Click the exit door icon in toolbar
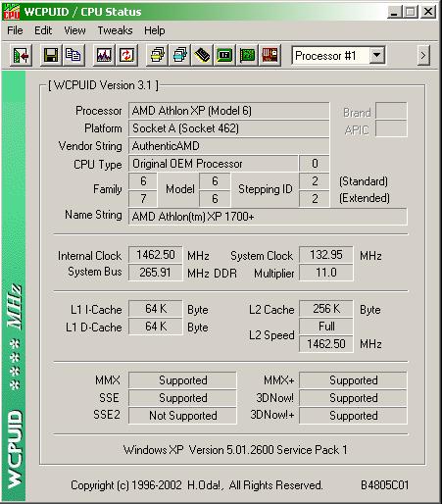This screenshot has height=504, width=442. coord(22,56)
